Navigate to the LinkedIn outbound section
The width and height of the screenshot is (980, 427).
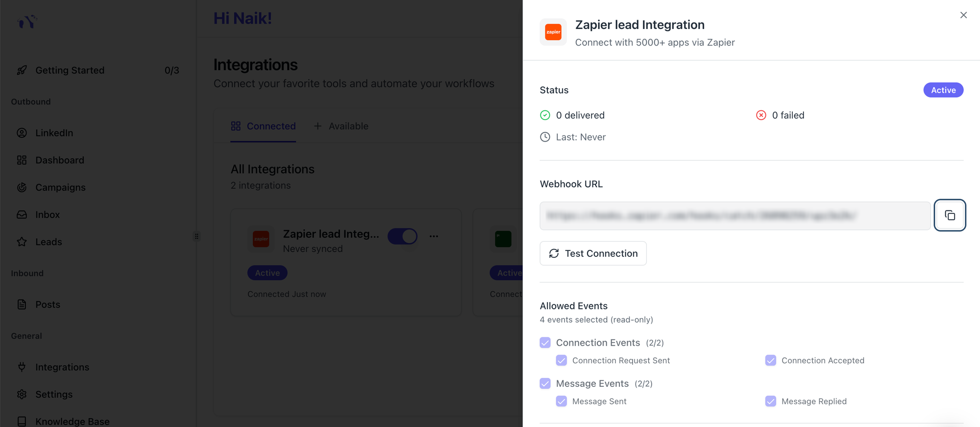(54, 132)
